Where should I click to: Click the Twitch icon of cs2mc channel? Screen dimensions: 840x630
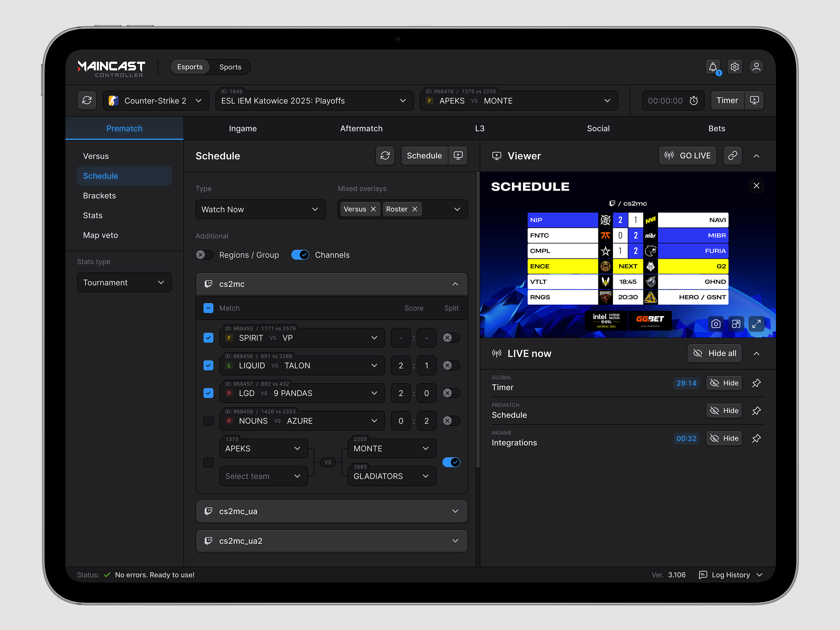208,284
